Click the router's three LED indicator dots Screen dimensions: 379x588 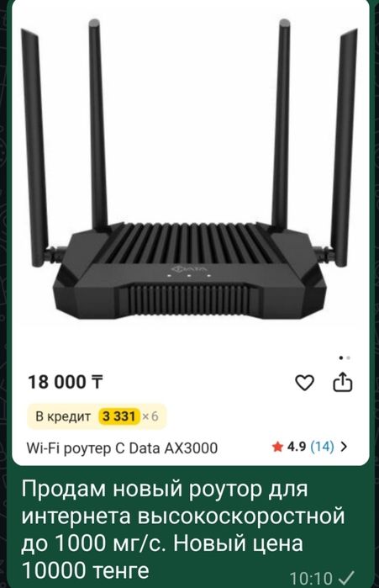click(x=190, y=277)
